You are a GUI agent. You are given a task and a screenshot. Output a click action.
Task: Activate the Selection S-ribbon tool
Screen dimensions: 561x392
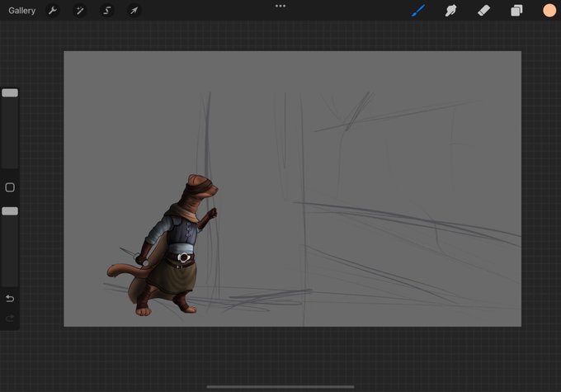tap(106, 11)
